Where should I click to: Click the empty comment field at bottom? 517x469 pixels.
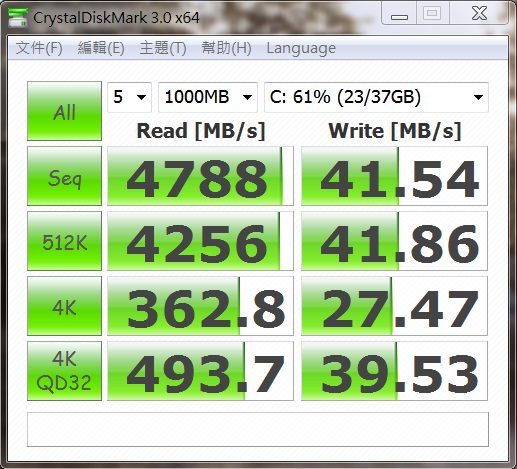pos(258,430)
